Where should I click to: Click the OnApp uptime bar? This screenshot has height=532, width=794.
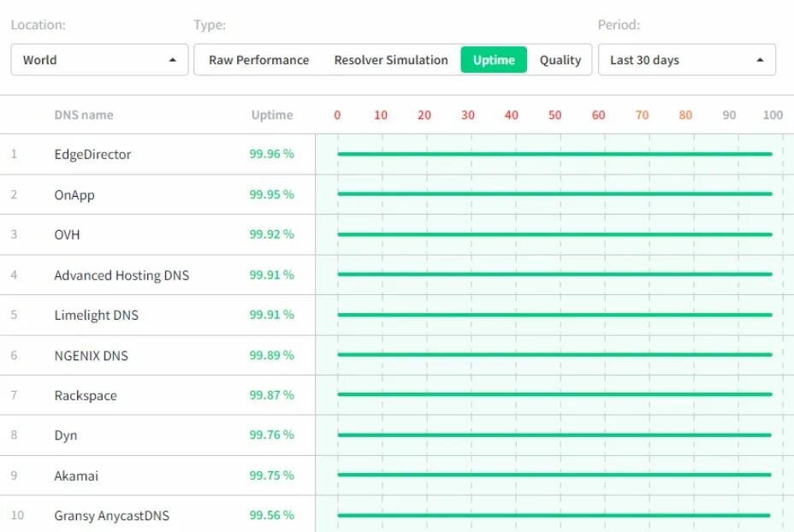tap(554, 194)
